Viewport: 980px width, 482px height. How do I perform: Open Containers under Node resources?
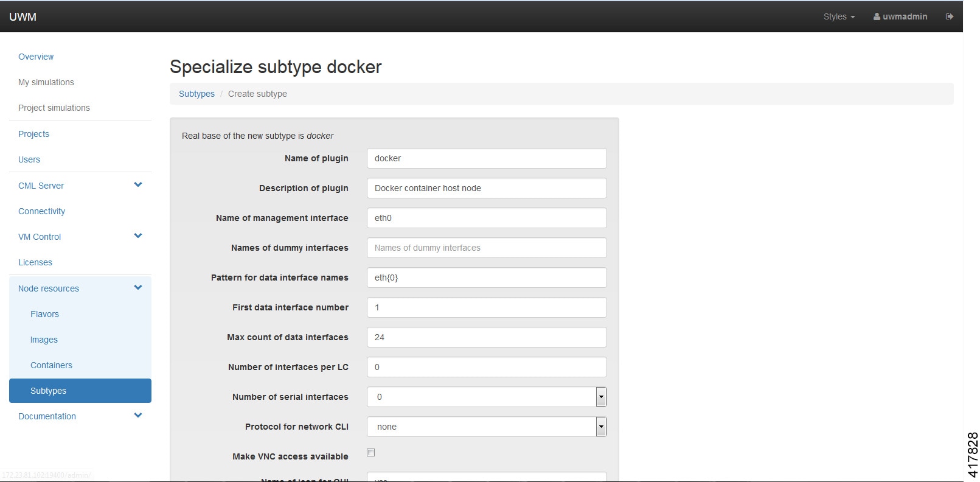coord(51,365)
